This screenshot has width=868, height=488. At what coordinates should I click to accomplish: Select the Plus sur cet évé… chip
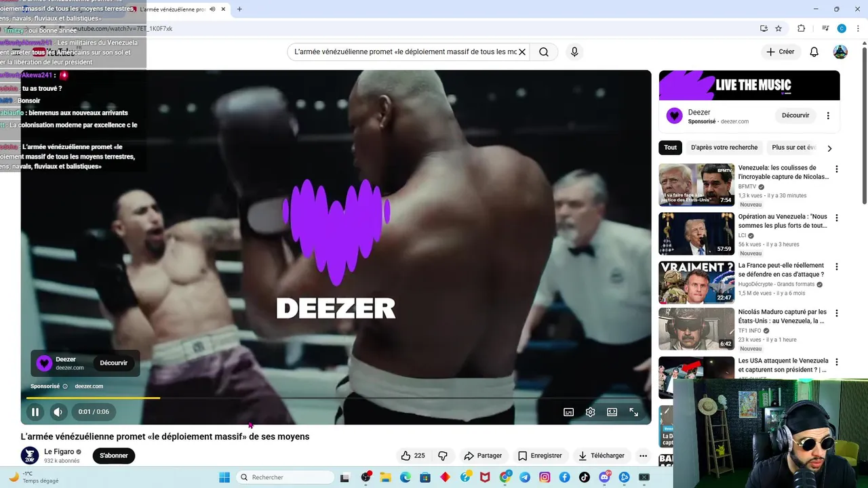793,147
